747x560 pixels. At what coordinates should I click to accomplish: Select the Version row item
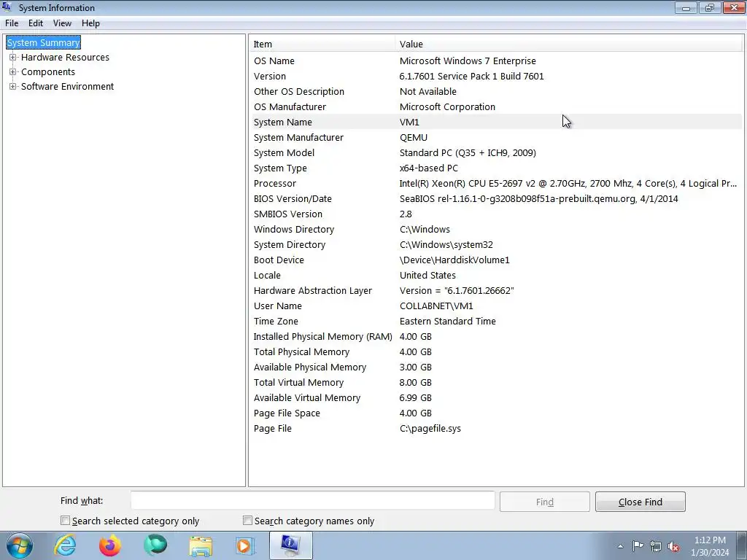click(x=496, y=76)
